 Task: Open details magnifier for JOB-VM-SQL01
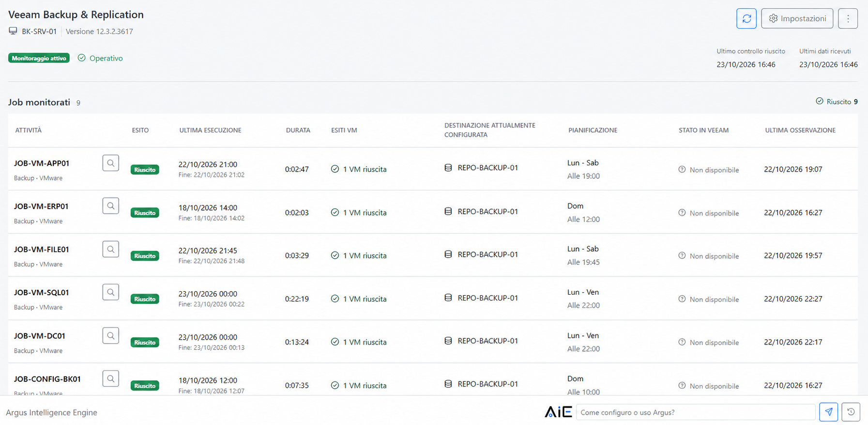pos(111,292)
